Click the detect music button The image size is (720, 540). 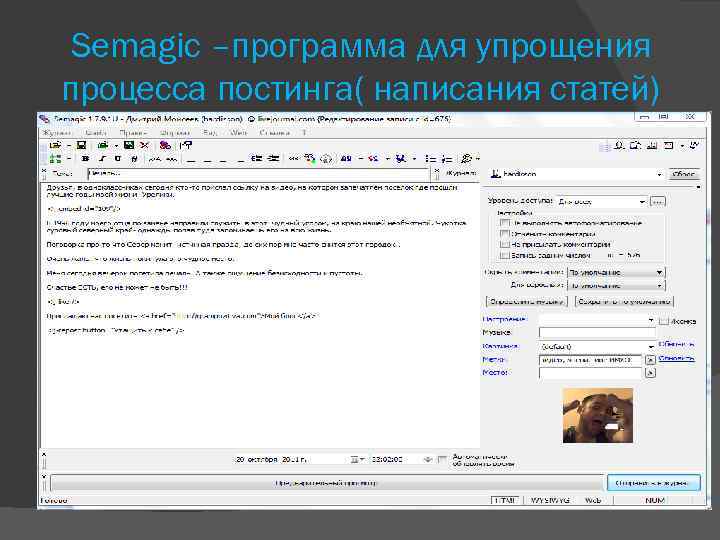pos(527,302)
